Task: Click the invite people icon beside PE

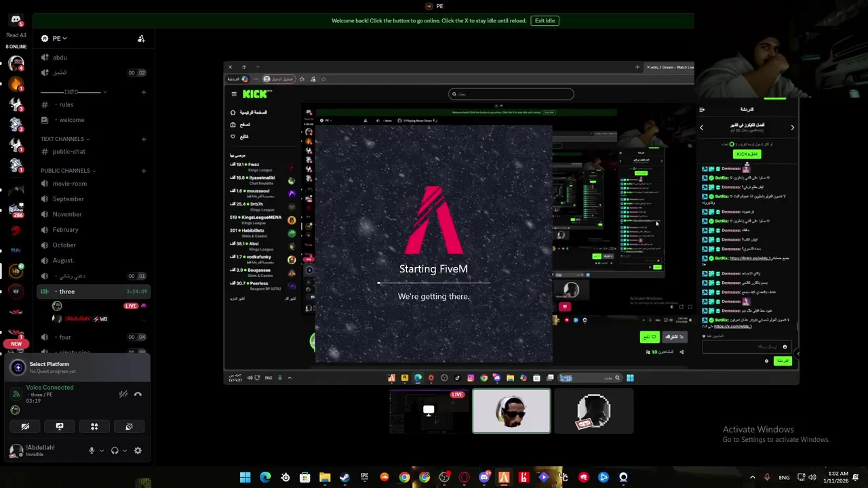Action: [141, 39]
